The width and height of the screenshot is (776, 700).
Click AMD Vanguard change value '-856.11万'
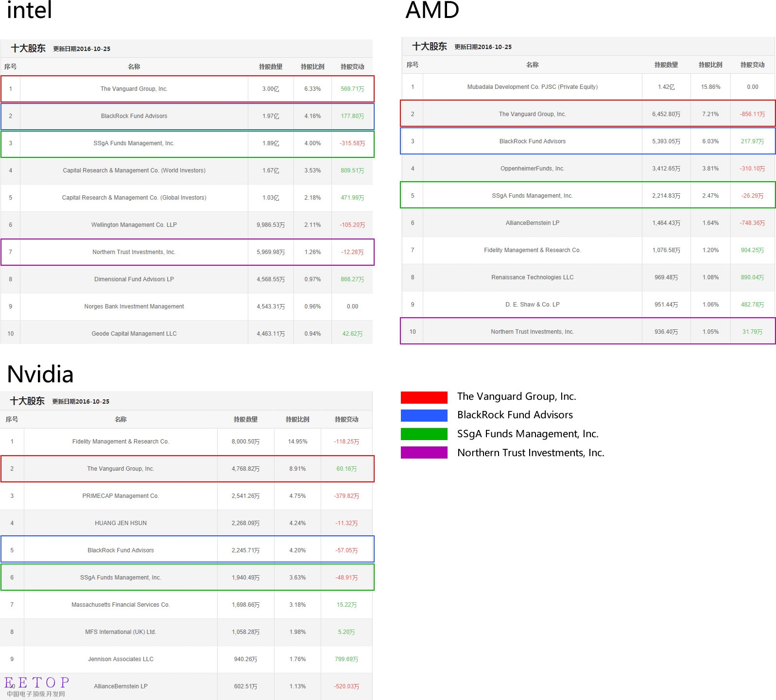tap(752, 114)
